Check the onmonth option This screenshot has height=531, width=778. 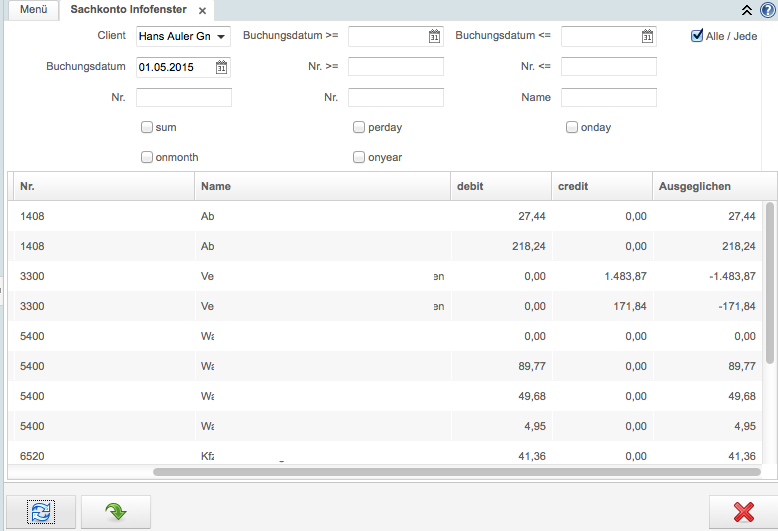(x=147, y=157)
